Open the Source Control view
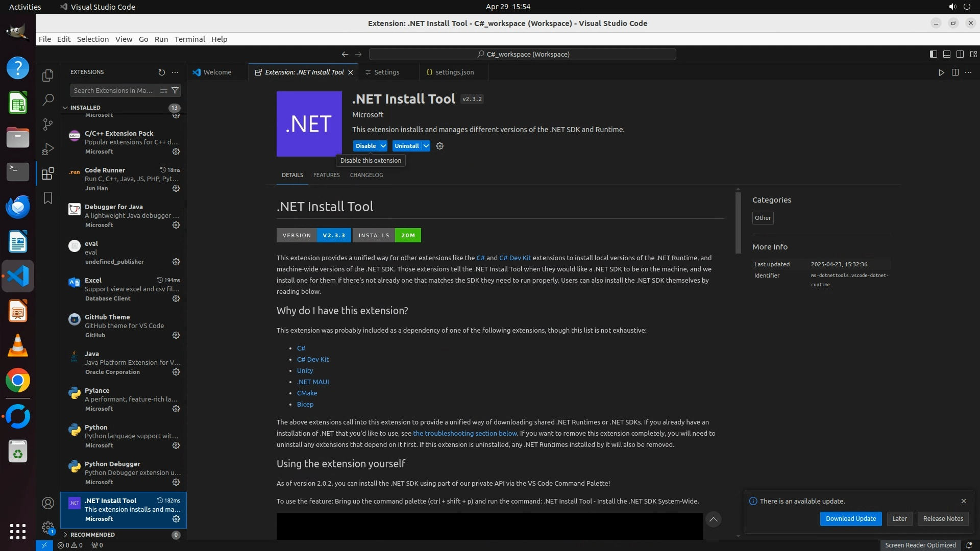Screen dimensions: 980x551 click(48, 124)
